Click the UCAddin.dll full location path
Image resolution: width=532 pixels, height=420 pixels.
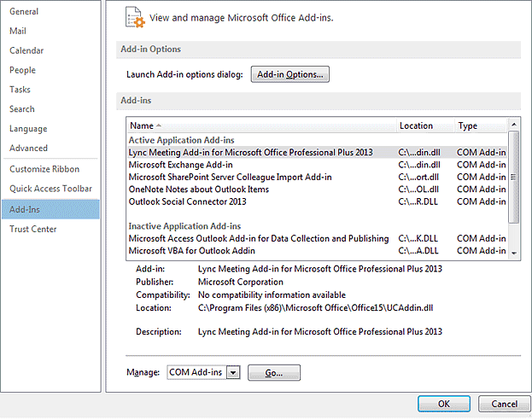coord(316,308)
